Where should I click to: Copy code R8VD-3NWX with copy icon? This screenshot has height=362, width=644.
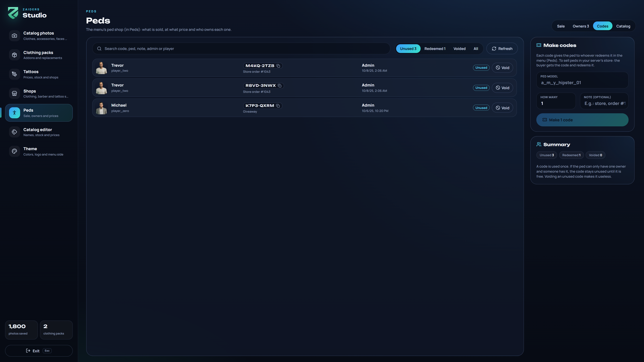(x=279, y=86)
